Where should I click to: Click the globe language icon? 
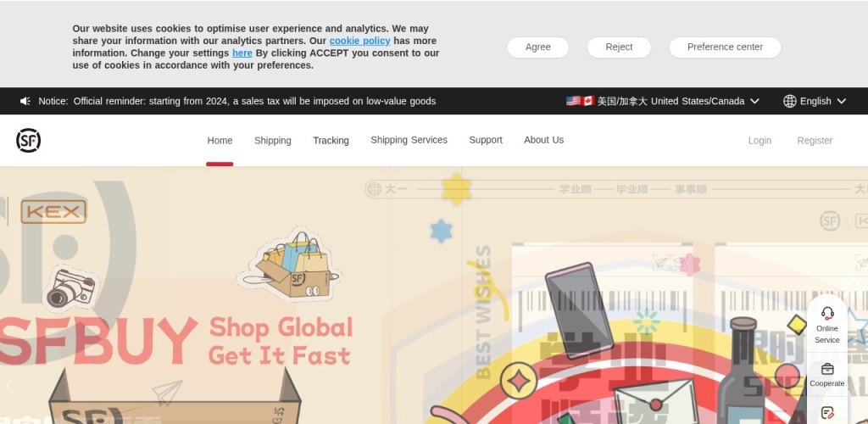789,101
